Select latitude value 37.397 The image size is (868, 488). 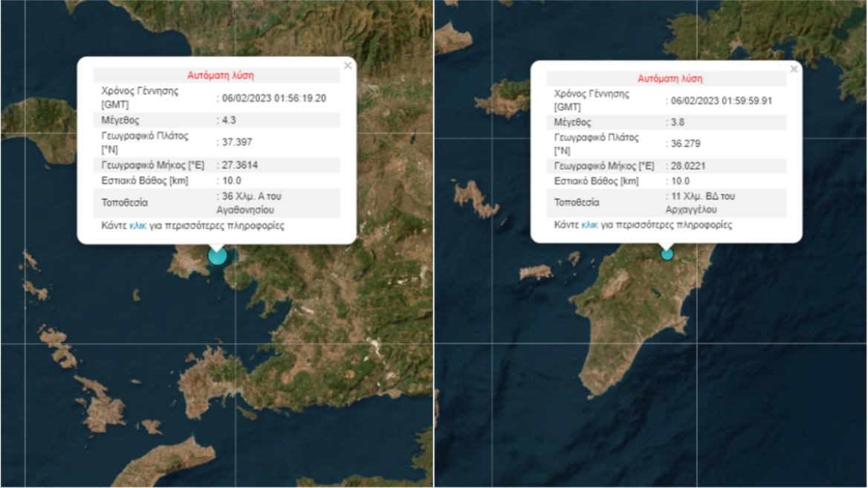coord(237,142)
